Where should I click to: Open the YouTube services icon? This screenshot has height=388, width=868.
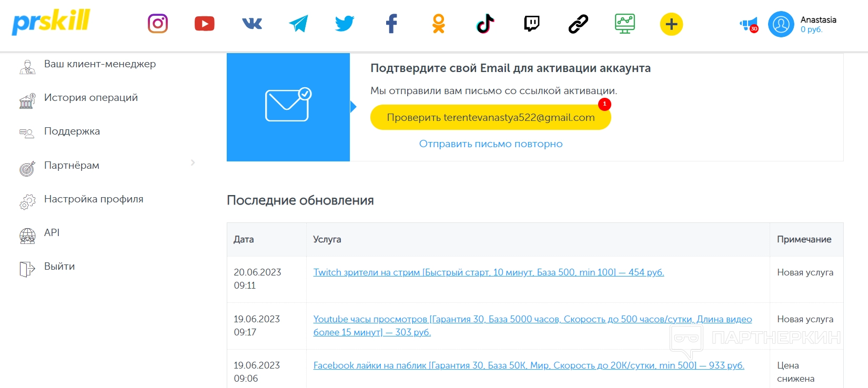point(205,24)
